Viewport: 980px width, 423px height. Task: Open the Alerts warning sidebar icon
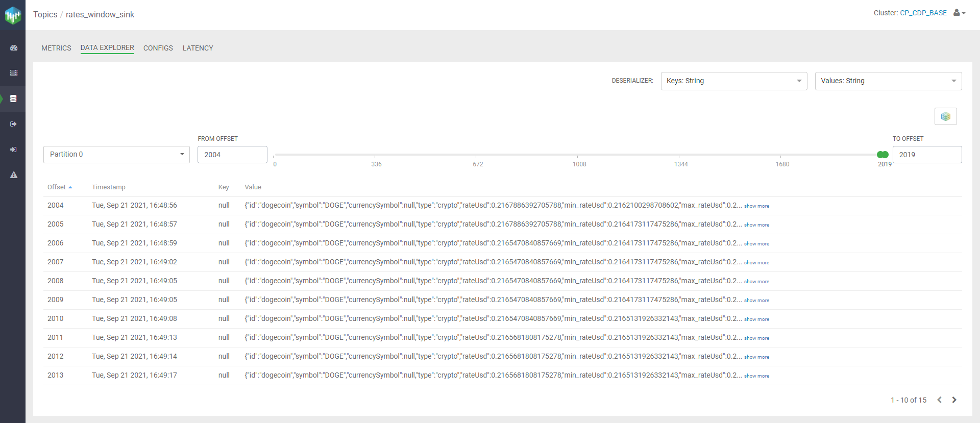pos(14,175)
